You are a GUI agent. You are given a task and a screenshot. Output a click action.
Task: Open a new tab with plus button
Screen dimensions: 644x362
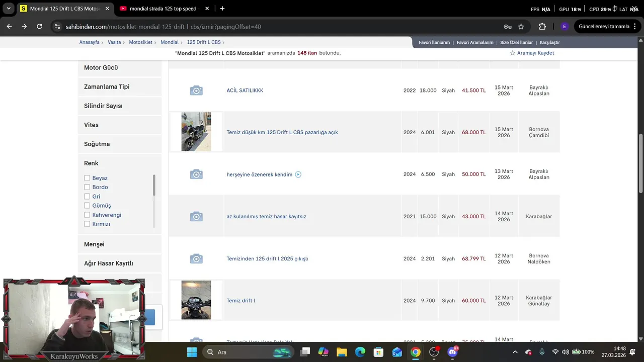point(222,9)
